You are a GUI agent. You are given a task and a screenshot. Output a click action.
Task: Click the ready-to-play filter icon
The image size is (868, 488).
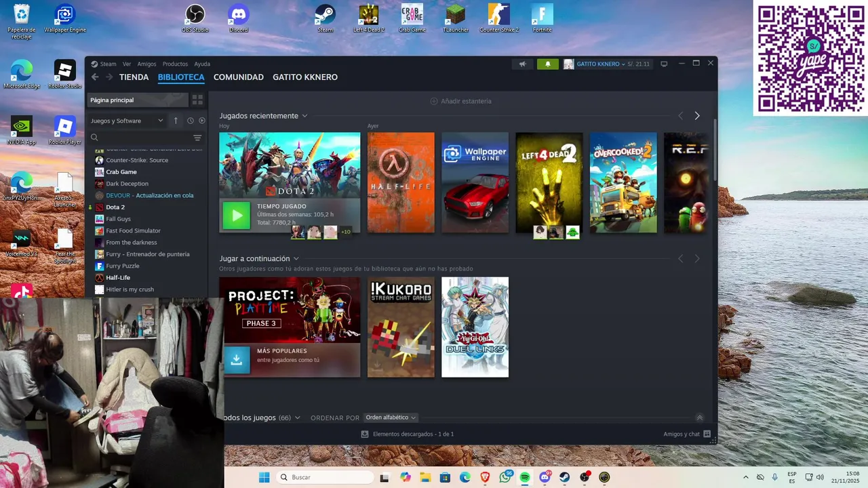pos(201,121)
